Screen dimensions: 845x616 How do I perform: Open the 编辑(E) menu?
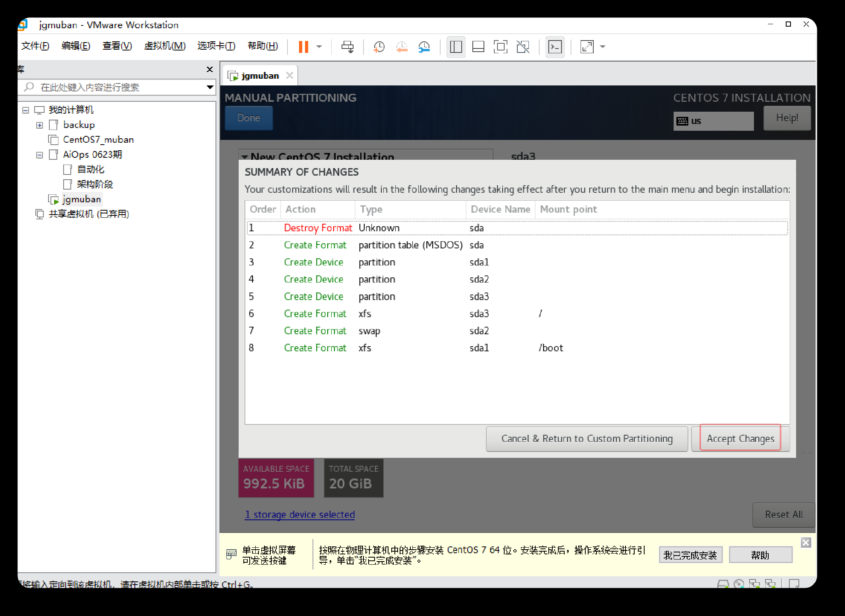[x=76, y=46]
